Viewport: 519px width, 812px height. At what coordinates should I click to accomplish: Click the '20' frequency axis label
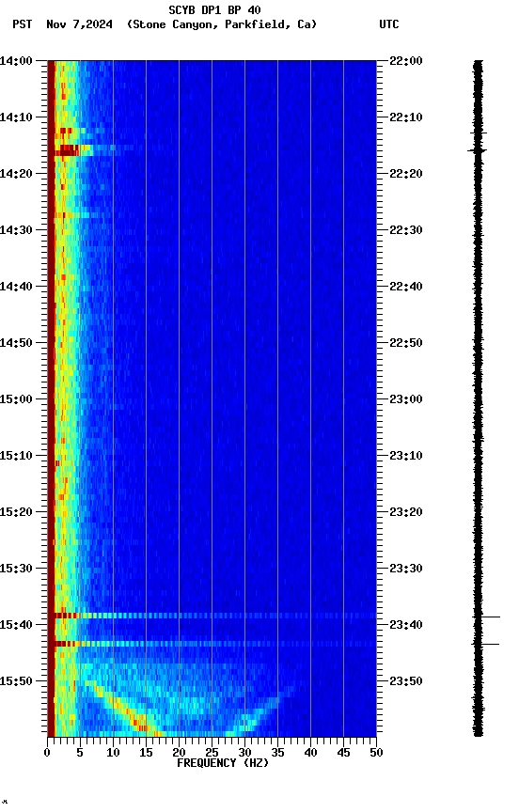tap(179, 753)
